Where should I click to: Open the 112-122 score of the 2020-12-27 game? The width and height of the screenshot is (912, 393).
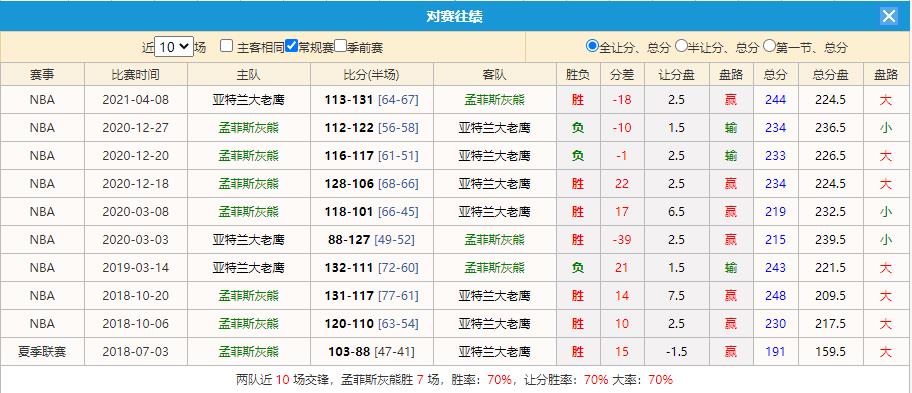[349, 128]
